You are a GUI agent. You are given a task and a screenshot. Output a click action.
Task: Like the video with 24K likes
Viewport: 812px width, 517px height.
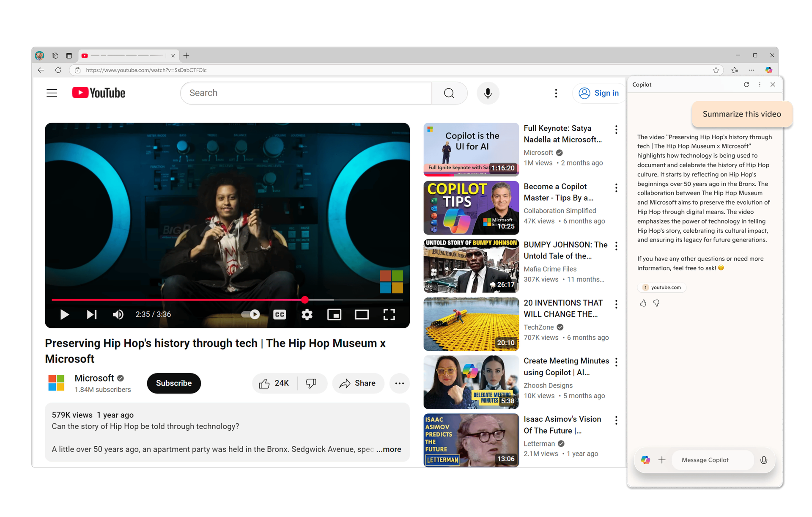click(274, 383)
